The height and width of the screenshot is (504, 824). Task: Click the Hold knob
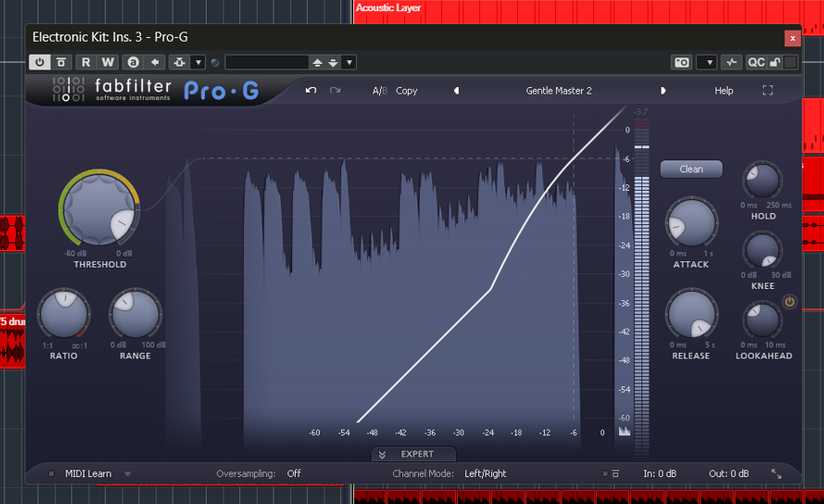tap(762, 181)
